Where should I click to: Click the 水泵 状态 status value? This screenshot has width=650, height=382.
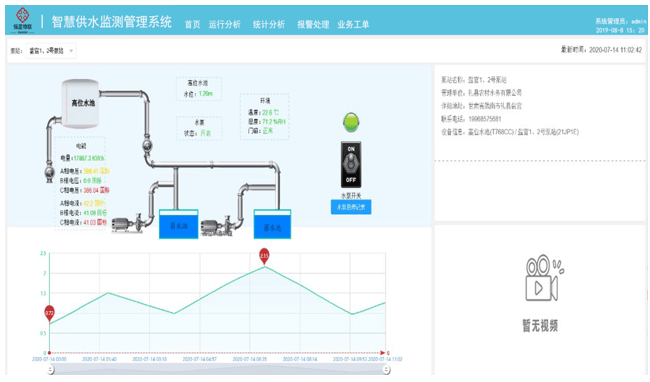tap(205, 133)
